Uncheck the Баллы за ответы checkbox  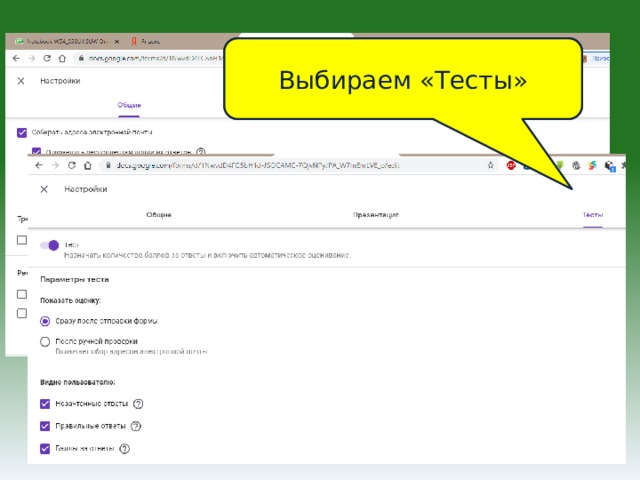pyautogui.click(x=45, y=449)
